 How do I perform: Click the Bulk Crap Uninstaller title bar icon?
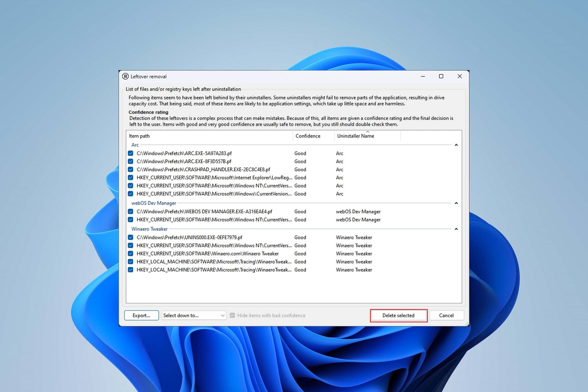(125, 76)
